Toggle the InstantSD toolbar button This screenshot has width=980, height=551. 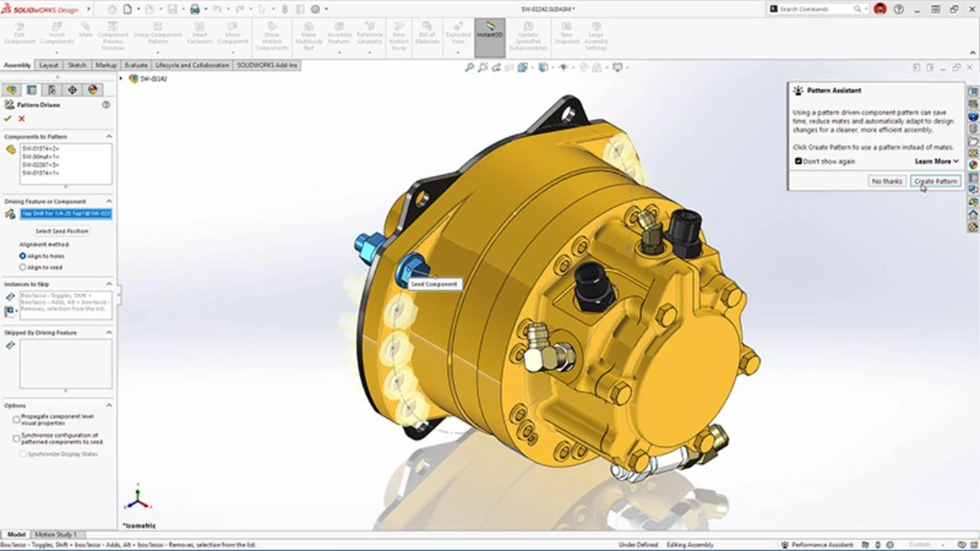[490, 37]
